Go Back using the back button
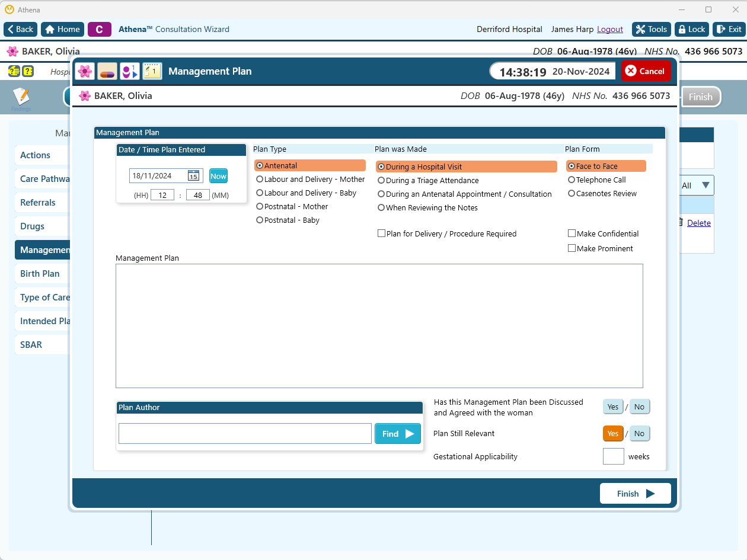This screenshot has height=560, width=747. coord(21,29)
